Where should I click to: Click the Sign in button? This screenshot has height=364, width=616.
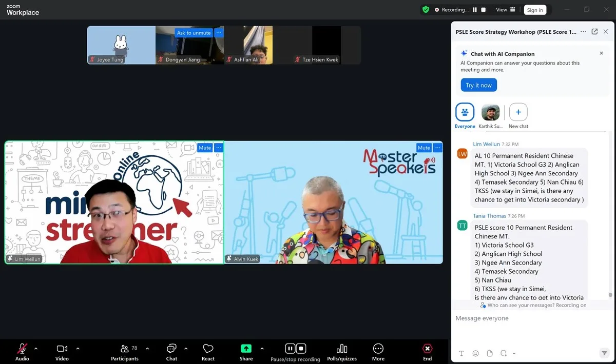(x=535, y=10)
